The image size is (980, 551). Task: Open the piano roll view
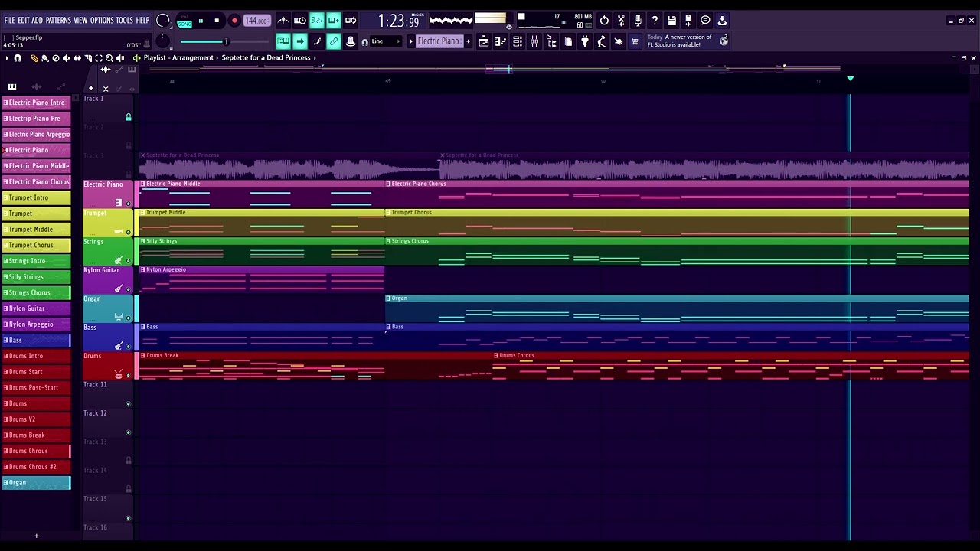pos(501,41)
